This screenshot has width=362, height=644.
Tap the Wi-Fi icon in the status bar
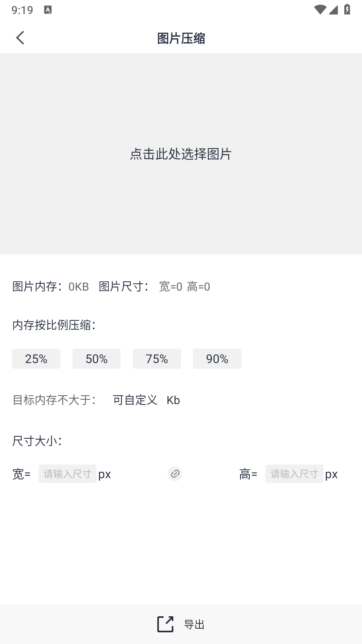tap(320, 10)
